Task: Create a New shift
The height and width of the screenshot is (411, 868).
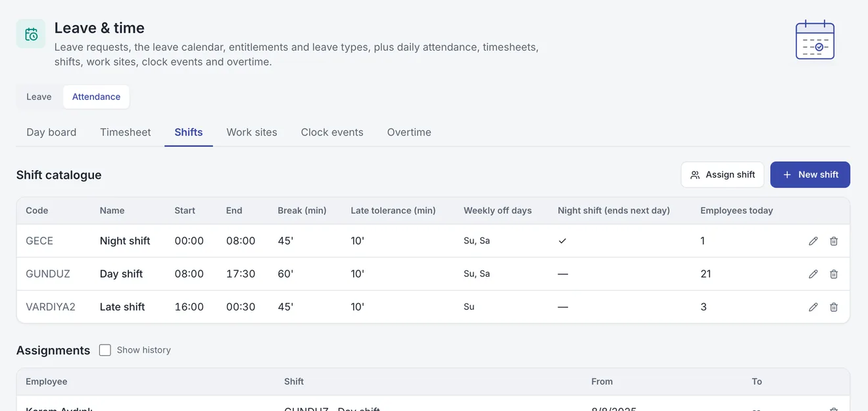Action: pyautogui.click(x=810, y=175)
